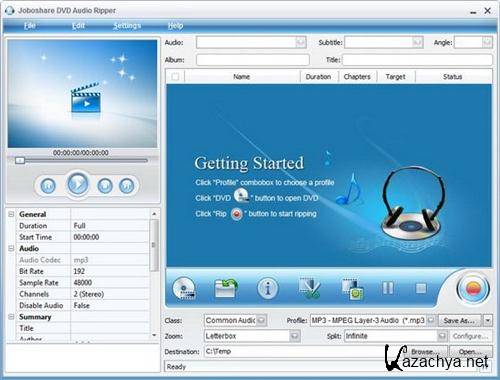Stop ripping with the stop icon
The height and width of the screenshot is (380, 500).
421,288
